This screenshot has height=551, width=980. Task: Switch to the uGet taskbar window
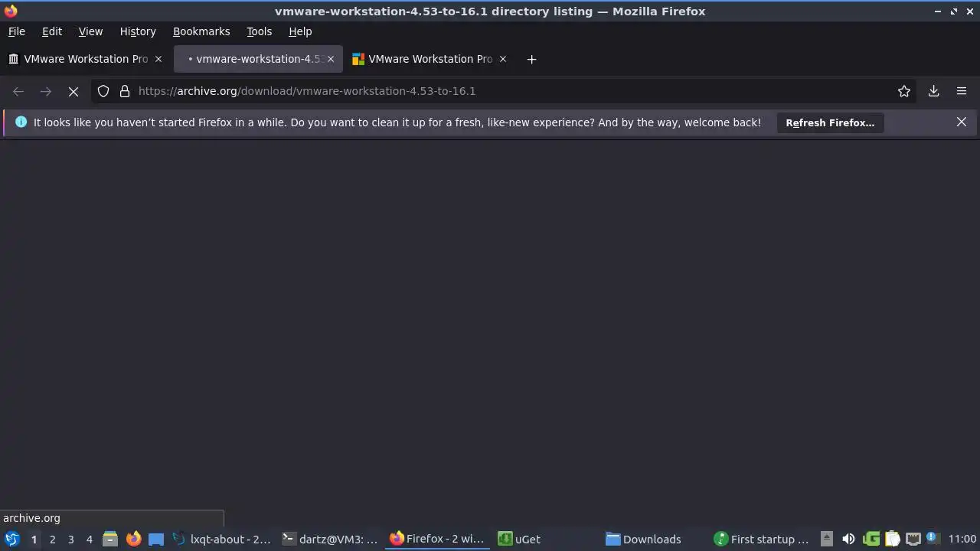pyautogui.click(x=547, y=539)
